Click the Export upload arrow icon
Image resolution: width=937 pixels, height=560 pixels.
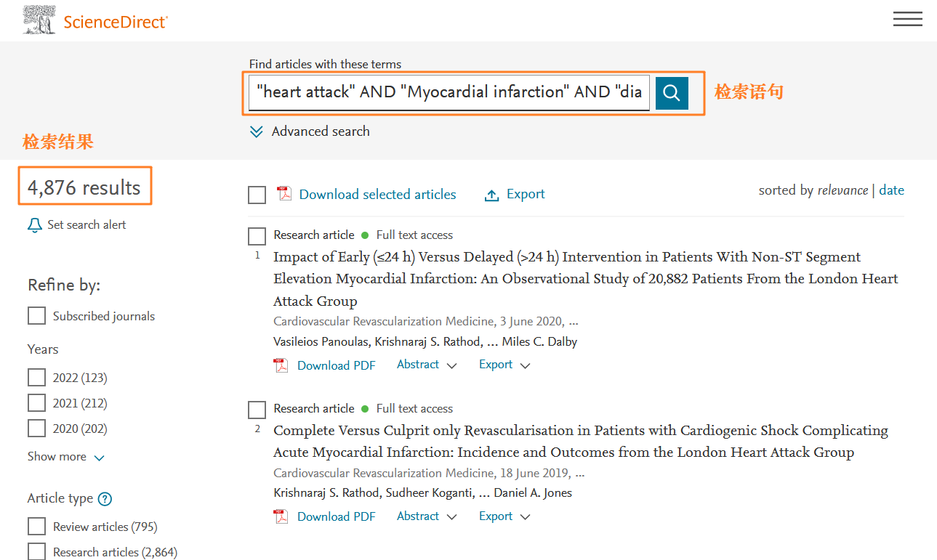pyautogui.click(x=492, y=195)
